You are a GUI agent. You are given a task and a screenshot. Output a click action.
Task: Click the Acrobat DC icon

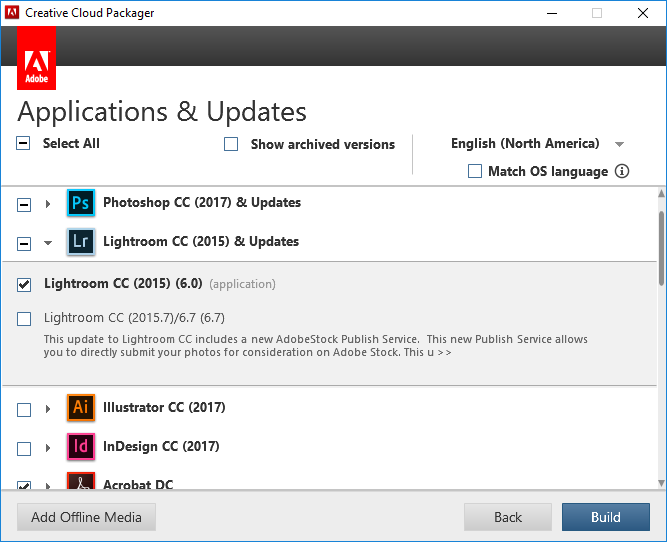click(81, 481)
